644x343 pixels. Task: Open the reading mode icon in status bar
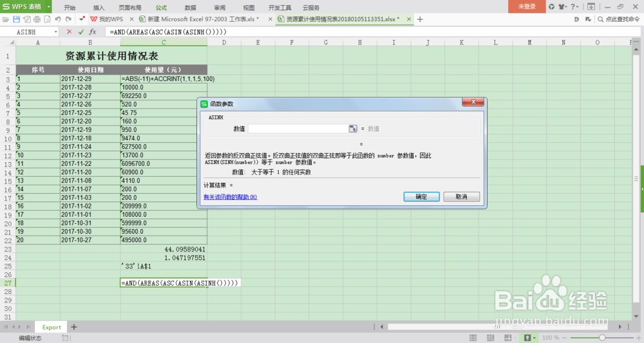[508, 338]
